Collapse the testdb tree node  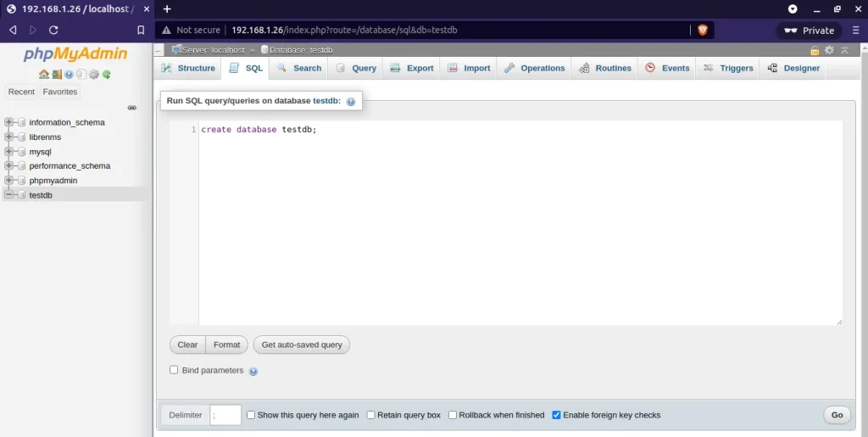[x=8, y=194]
